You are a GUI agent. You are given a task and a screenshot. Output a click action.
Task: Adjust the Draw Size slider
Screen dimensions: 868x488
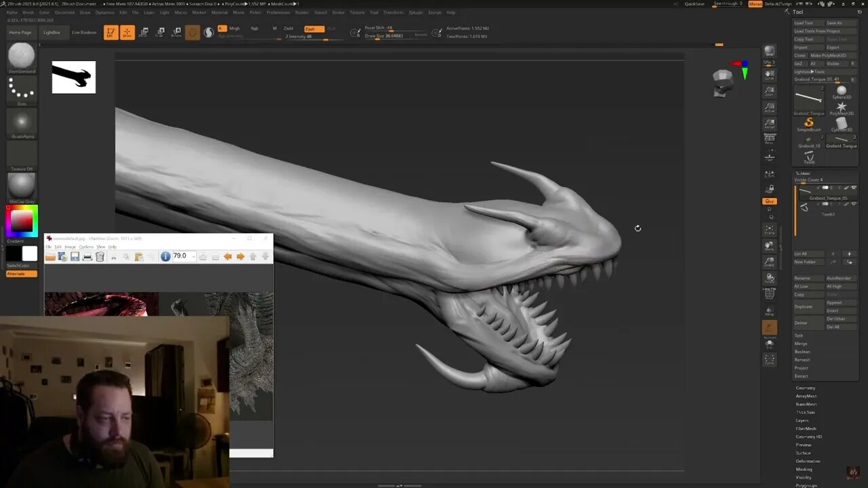pyautogui.click(x=396, y=36)
